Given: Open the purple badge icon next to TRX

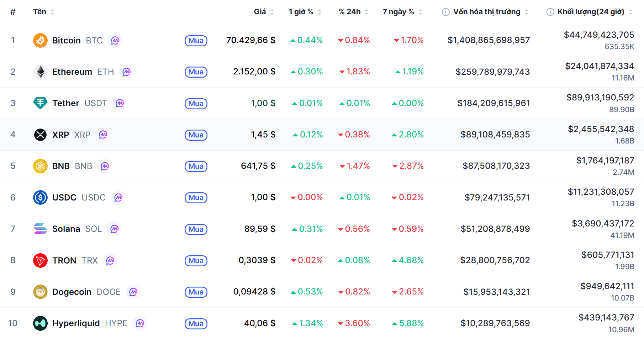Looking at the screenshot, I should pos(110,260).
